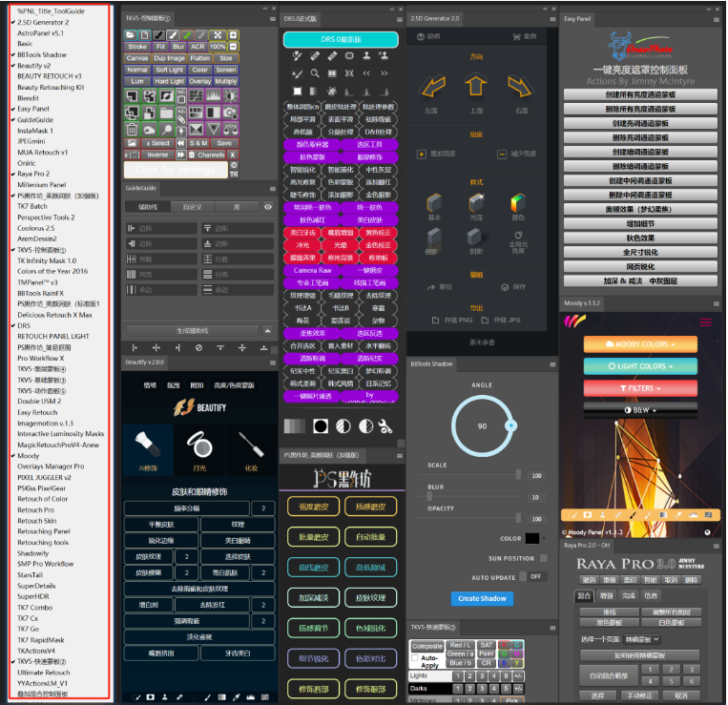Select the black paintbrush icon in TKV5 panel
728x705 pixels.
pyautogui.click(x=158, y=35)
